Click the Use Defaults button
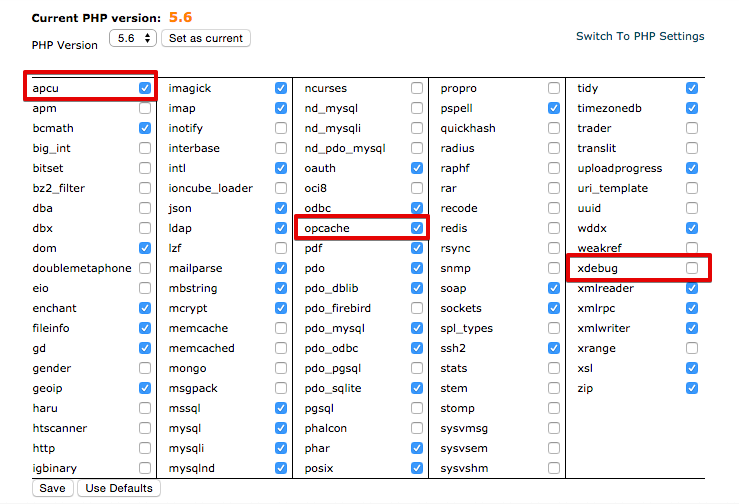The width and height of the screenshot is (739, 504). coord(119,488)
